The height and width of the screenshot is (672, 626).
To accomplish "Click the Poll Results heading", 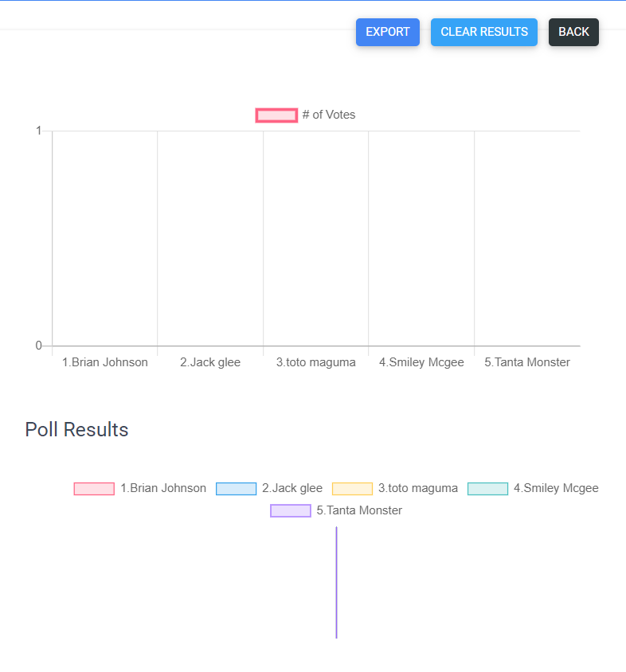I will point(76,430).
